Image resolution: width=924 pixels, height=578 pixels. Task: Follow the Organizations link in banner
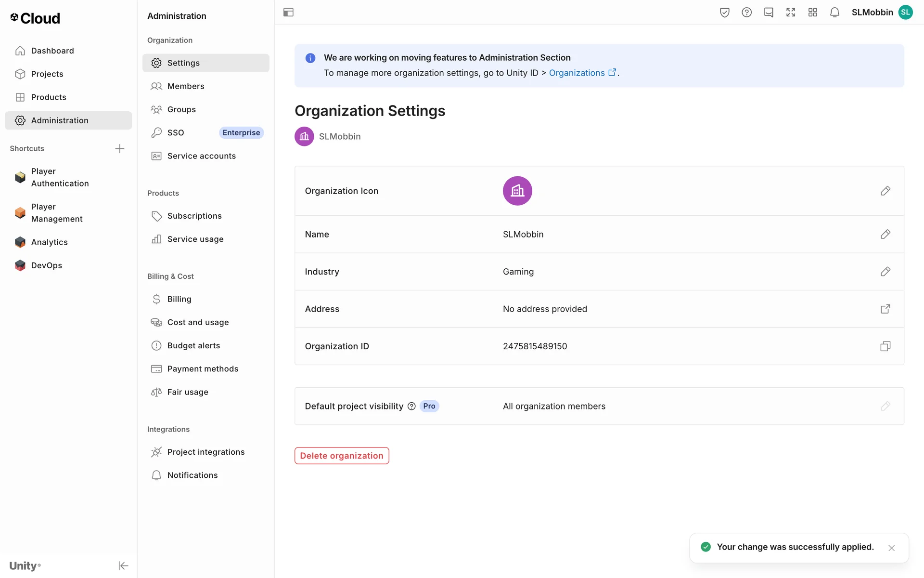point(577,73)
